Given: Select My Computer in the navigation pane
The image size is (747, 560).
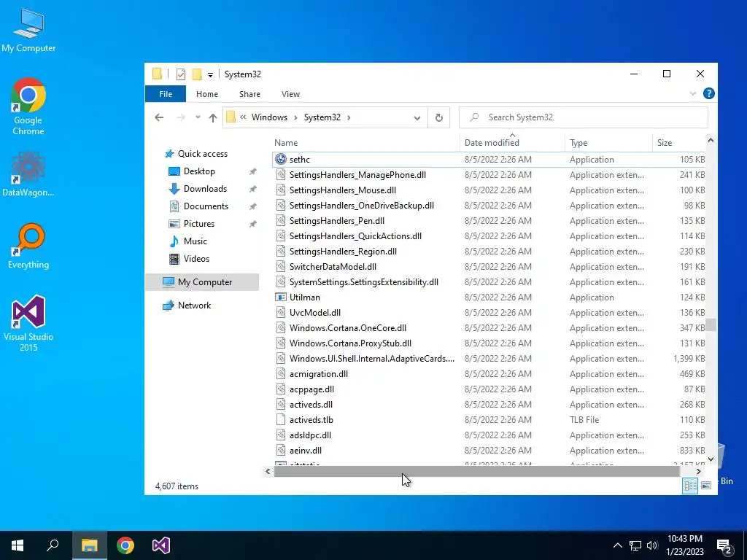Looking at the screenshot, I should point(203,282).
